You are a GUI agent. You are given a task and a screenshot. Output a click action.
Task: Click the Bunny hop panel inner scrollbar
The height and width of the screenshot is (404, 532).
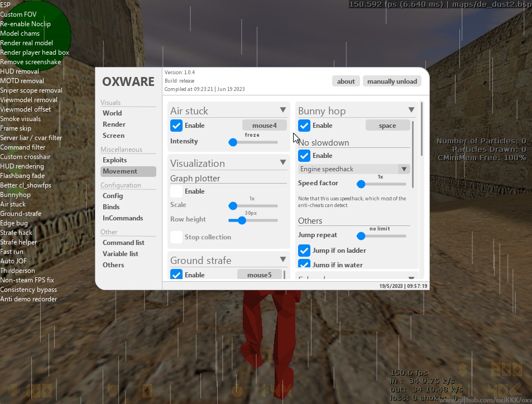(413, 155)
